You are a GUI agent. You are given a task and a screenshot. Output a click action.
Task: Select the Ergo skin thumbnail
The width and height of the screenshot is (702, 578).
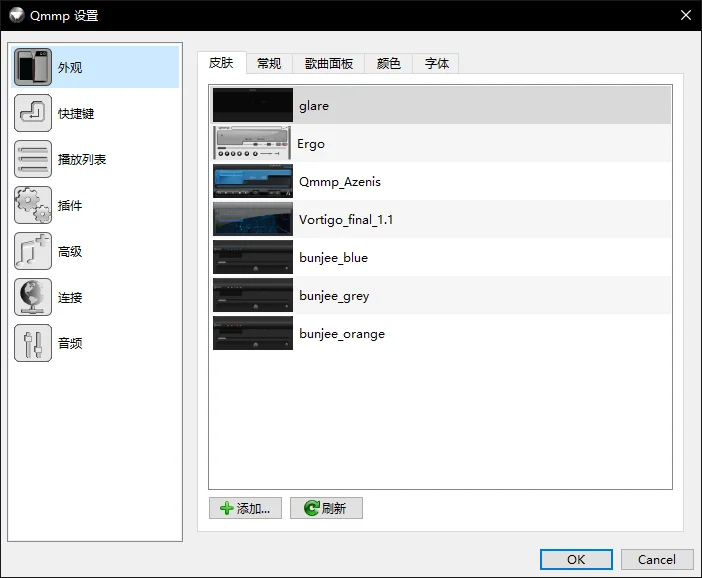point(252,143)
